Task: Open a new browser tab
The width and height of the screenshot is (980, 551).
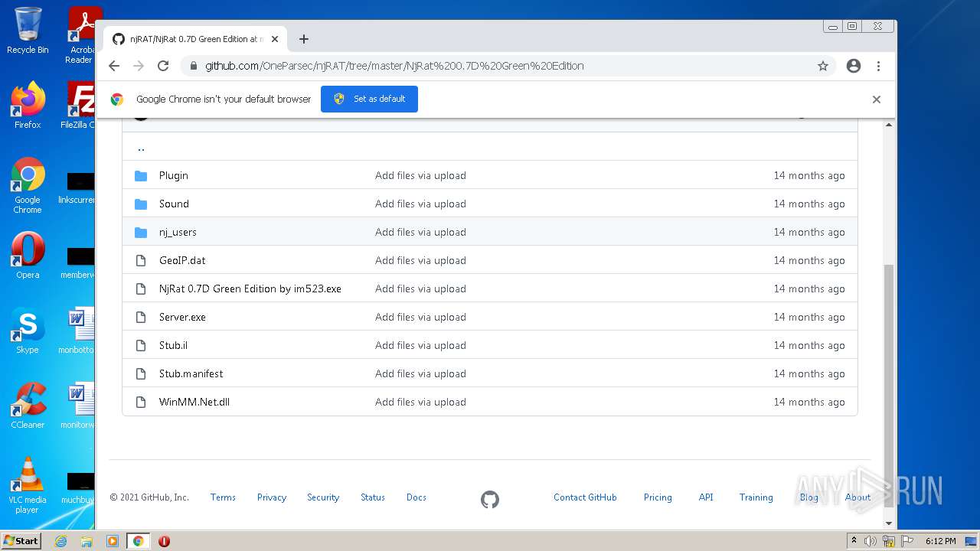Action: point(304,39)
